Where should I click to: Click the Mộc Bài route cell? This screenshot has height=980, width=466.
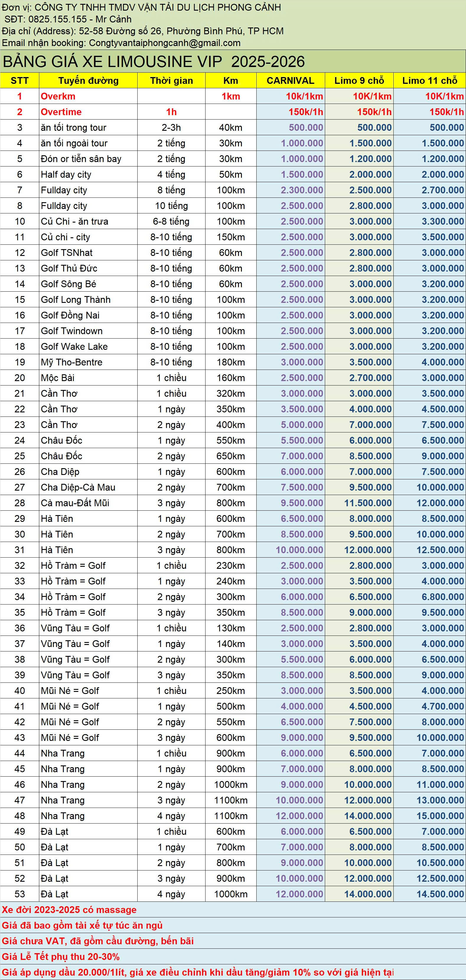pos(58,378)
